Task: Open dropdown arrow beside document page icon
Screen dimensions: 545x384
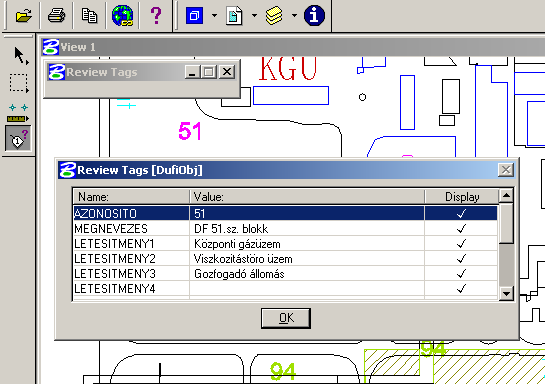Action: (x=254, y=16)
